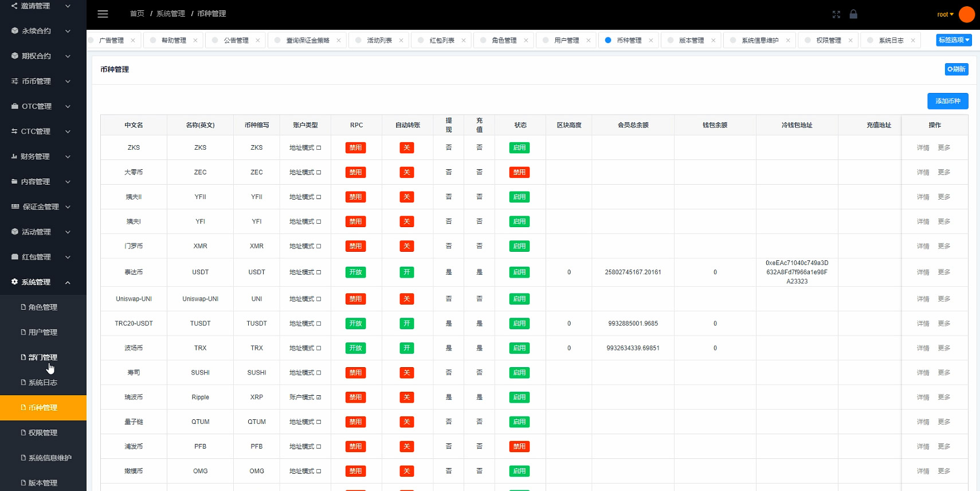Click the lock screen icon
This screenshot has width=980, height=491.
pos(853,14)
